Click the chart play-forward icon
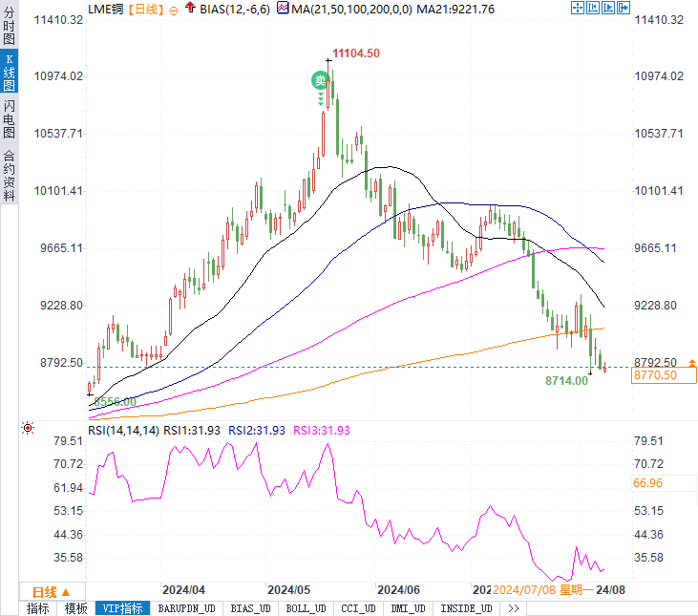 (607, 8)
